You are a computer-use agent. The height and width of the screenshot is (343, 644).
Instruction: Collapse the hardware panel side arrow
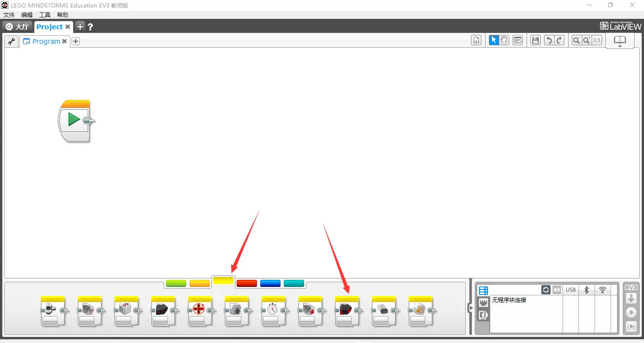470,308
